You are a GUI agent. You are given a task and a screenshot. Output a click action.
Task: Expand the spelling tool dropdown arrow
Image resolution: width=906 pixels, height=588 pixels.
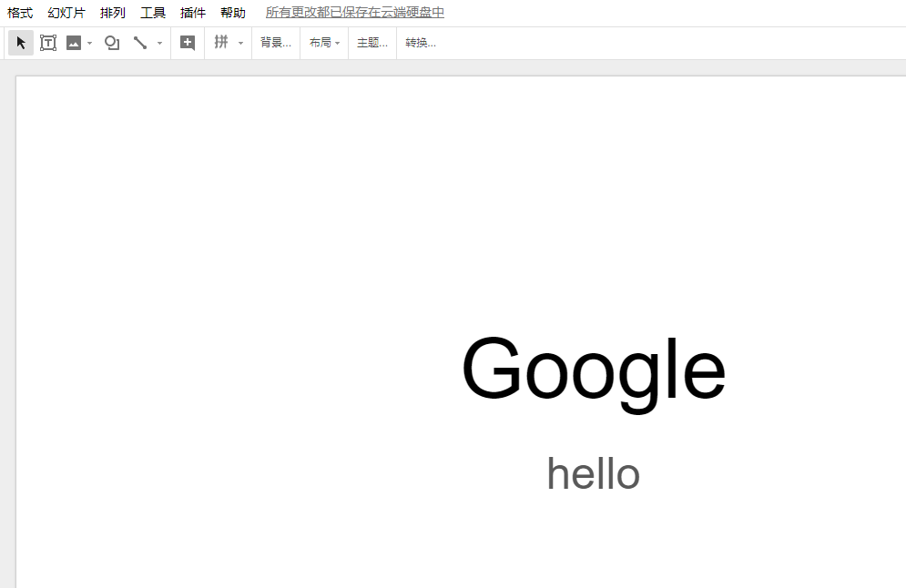click(x=239, y=42)
